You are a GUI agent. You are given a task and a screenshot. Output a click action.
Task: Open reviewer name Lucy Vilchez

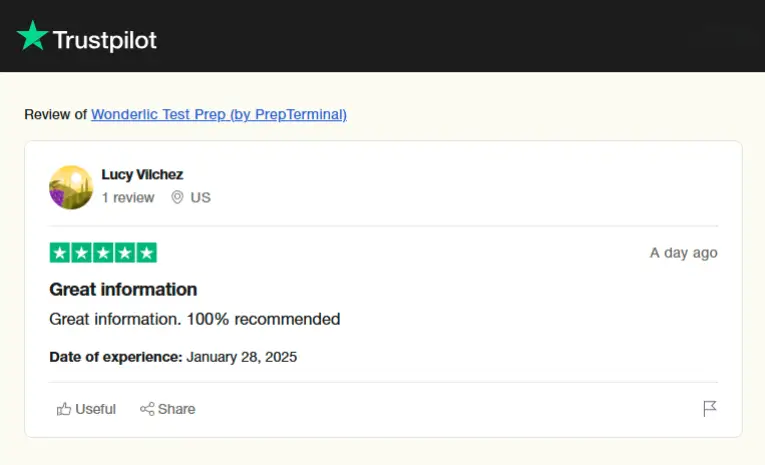(x=142, y=174)
